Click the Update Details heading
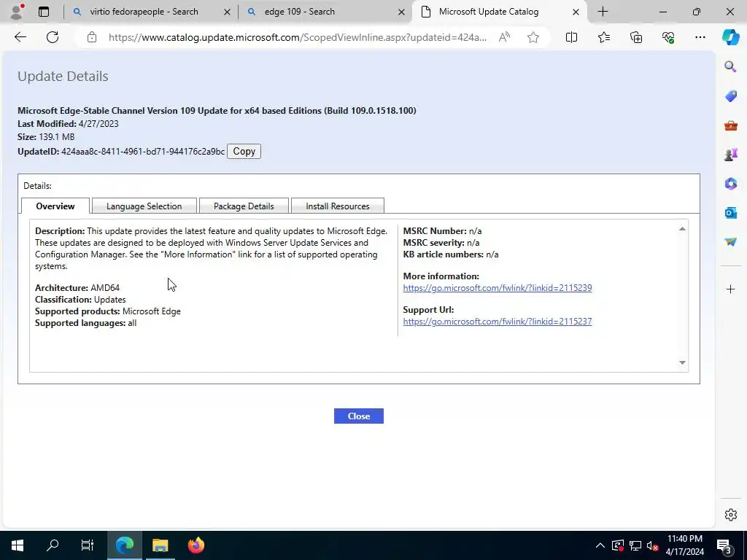This screenshot has width=747, height=560. 63,76
